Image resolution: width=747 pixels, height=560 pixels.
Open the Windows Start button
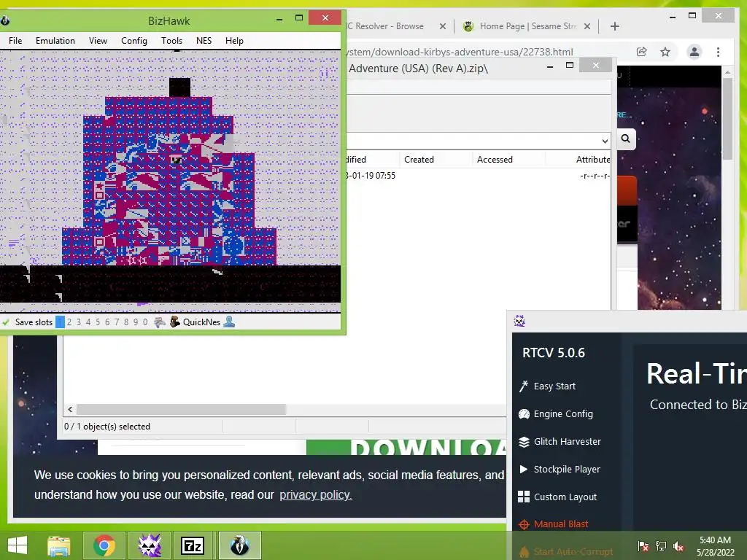click(x=18, y=545)
